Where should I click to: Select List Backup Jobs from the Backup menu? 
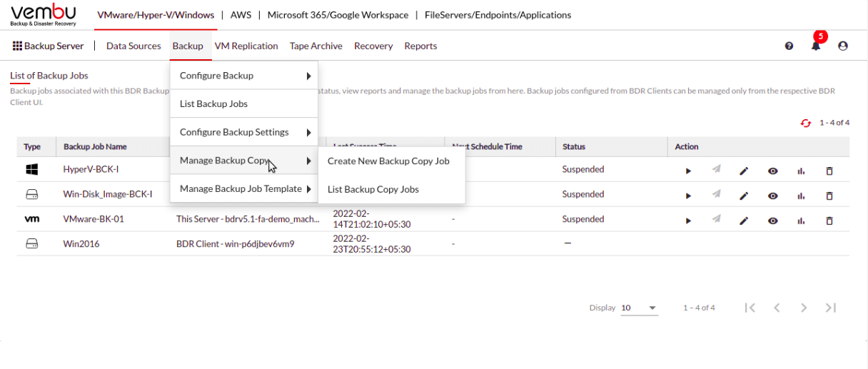coord(213,103)
